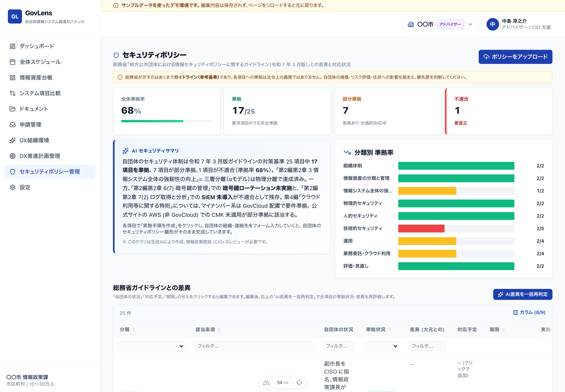Click 対応予定 cell ー (クリックで追加)
The height and width of the screenshot is (392, 565).
point(465,369)
